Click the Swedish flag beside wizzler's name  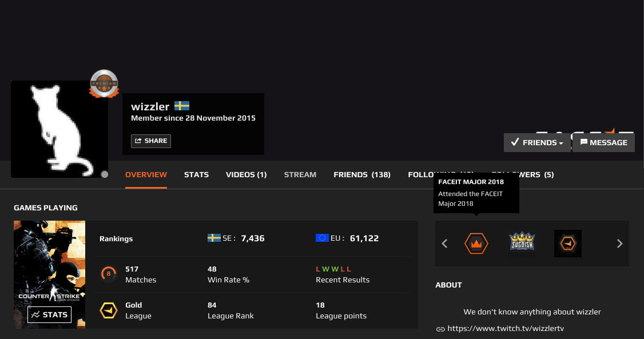181,106
